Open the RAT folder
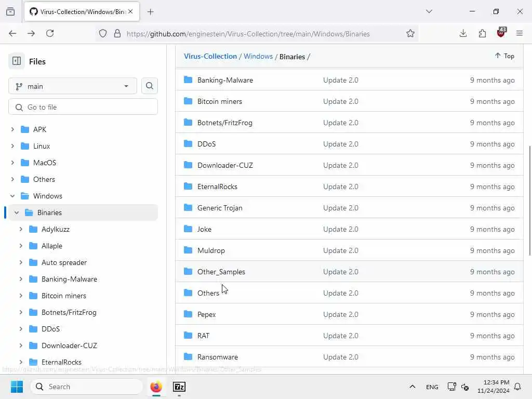The image size is (532, 399). [203, 336]
